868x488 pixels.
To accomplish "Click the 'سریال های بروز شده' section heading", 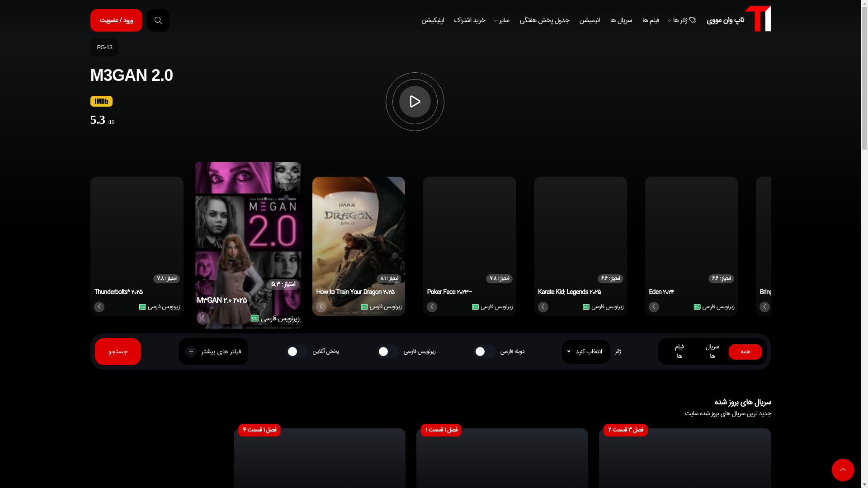I will [x=743, y=402].
